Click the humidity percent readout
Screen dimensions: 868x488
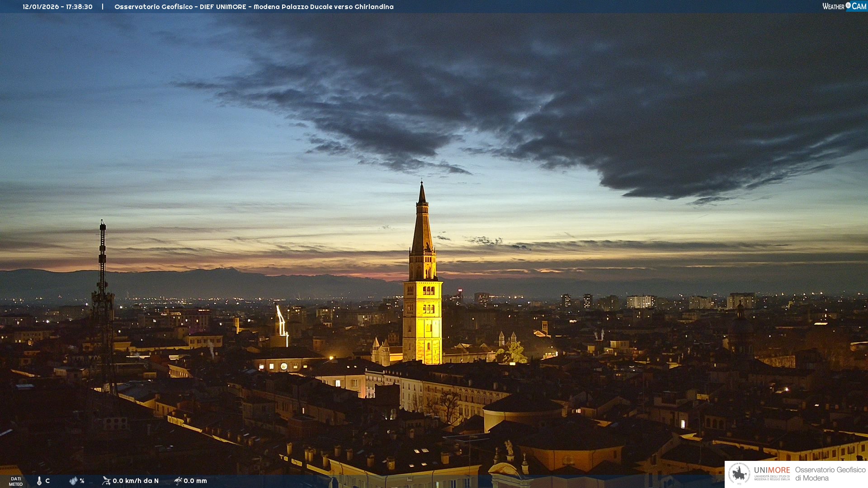(82, 481)
